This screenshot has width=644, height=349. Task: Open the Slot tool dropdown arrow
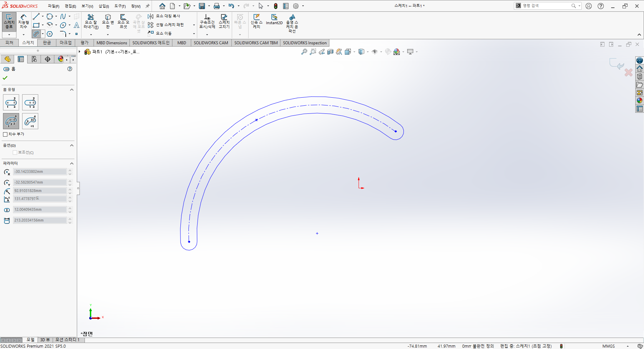pos(43,34)
